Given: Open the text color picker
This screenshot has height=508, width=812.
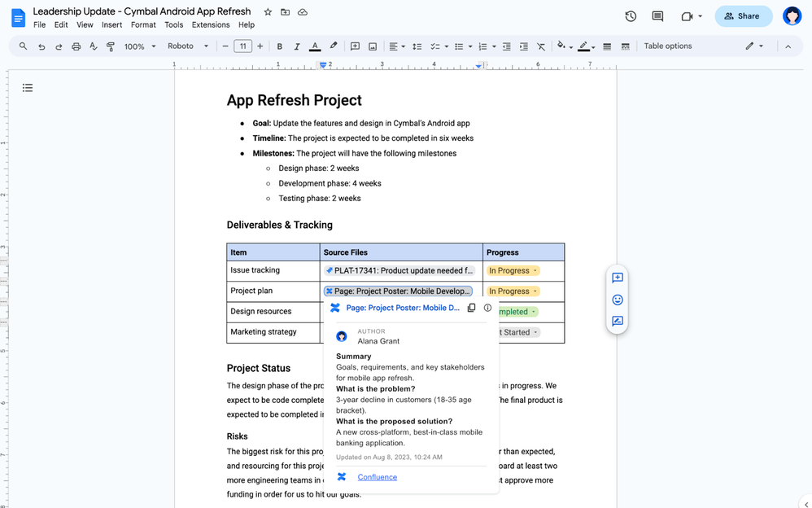Looking at the screenshot, I should coord(315,46).
